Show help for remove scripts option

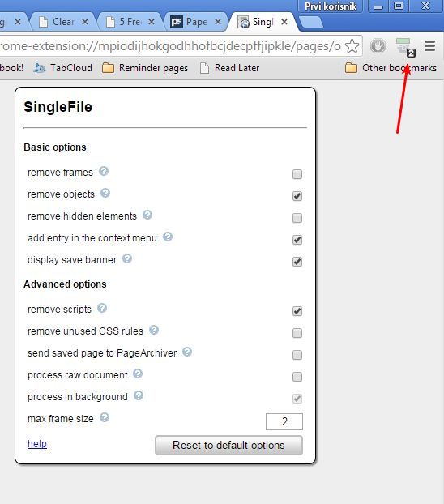102,308
